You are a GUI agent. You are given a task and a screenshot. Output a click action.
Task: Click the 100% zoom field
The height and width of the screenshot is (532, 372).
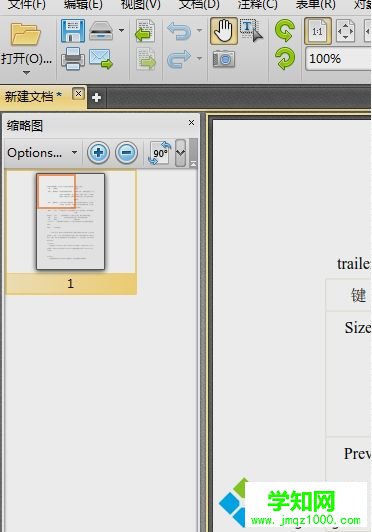click(338, 59)
